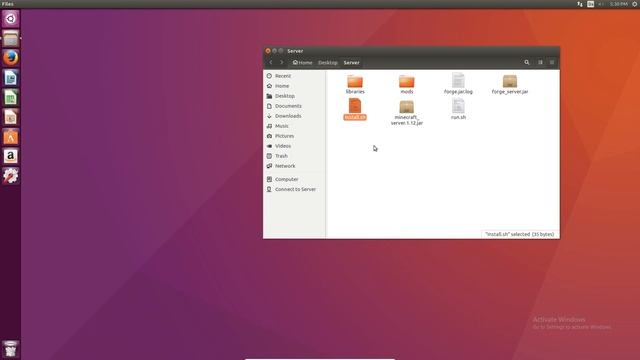Viewport: 640px width, 360px height.
Task: Open Amazon from the launcher
Action: click(x=11, y=156)
